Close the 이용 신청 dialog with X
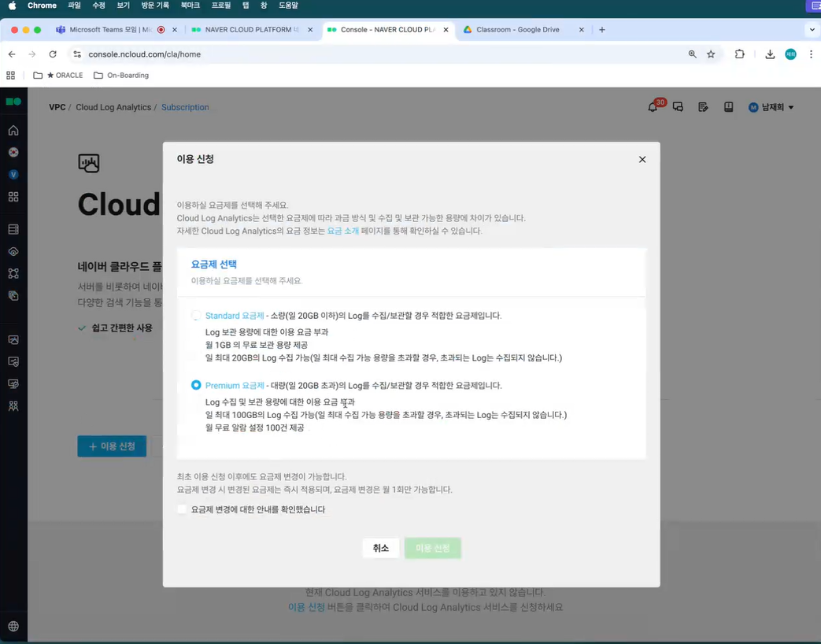The height and width of the screenshot is (644, 821). [x=642, y=159]
